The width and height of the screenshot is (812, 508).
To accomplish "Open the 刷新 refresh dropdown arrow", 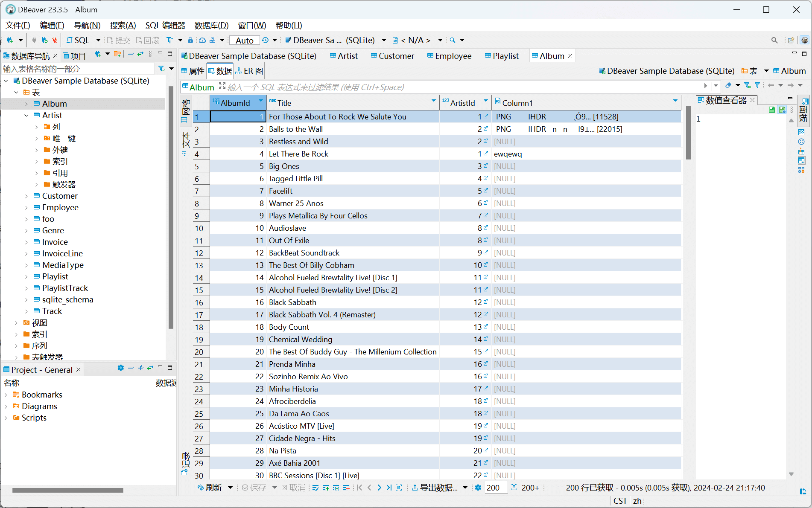I will [x=231, y=488].
